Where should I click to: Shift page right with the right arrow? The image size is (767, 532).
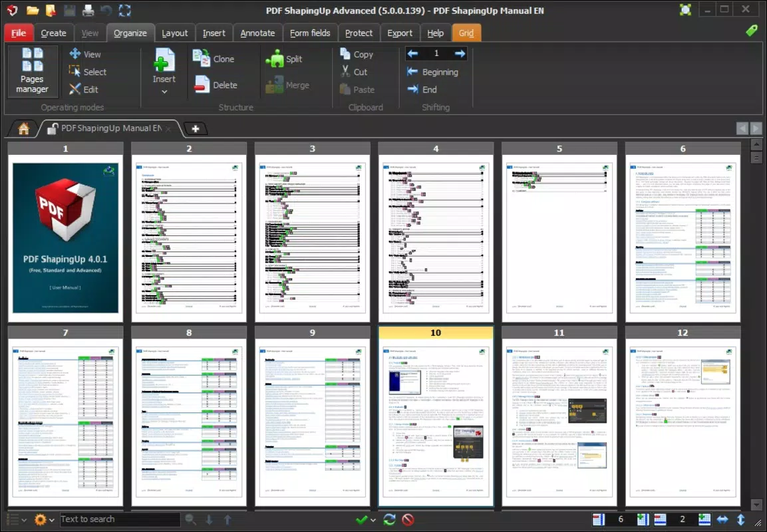(460, 53)
